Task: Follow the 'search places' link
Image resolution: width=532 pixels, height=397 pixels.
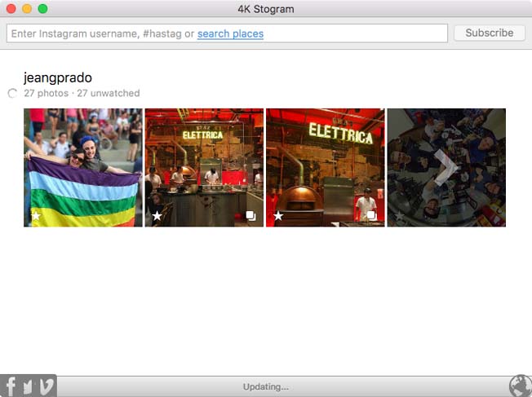Action: point(230,33)
